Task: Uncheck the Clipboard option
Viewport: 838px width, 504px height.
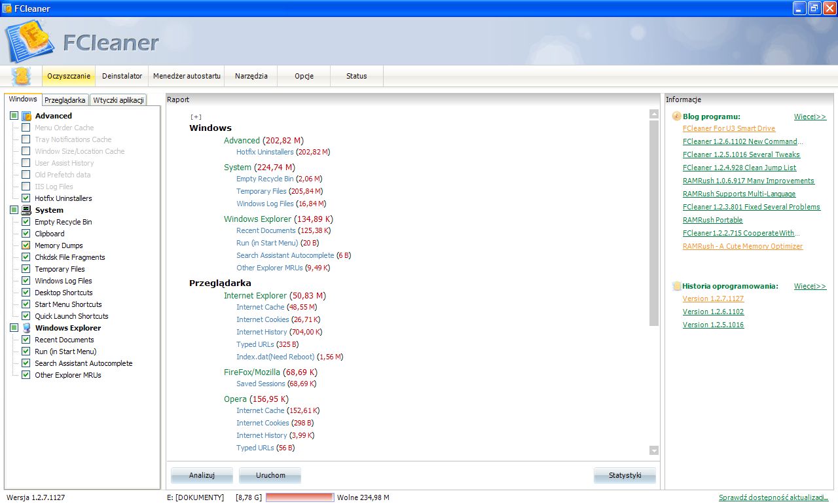Action: click(26, 234)
